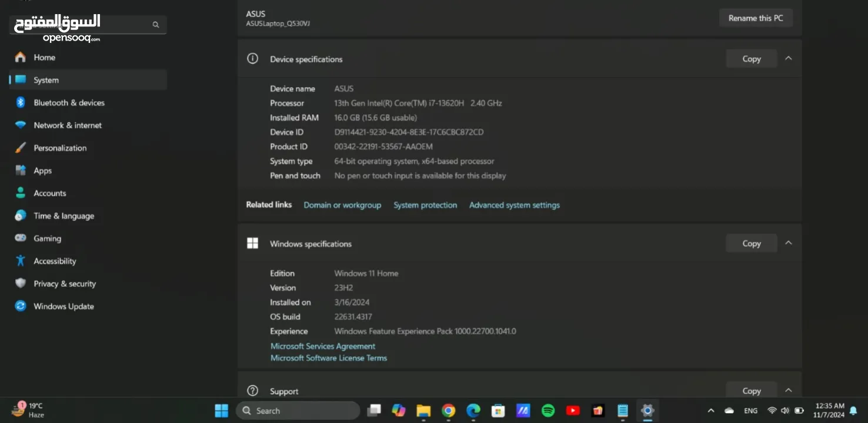The height and width of the screenshot is (423, 868).
Task: Click the Device specifications info icon
Action: point(253,59)
